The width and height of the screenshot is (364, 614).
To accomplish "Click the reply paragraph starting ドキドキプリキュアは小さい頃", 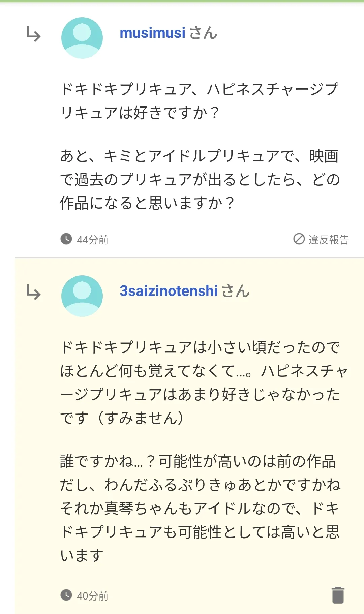I will pyautogui.click(x=204, y=382).
